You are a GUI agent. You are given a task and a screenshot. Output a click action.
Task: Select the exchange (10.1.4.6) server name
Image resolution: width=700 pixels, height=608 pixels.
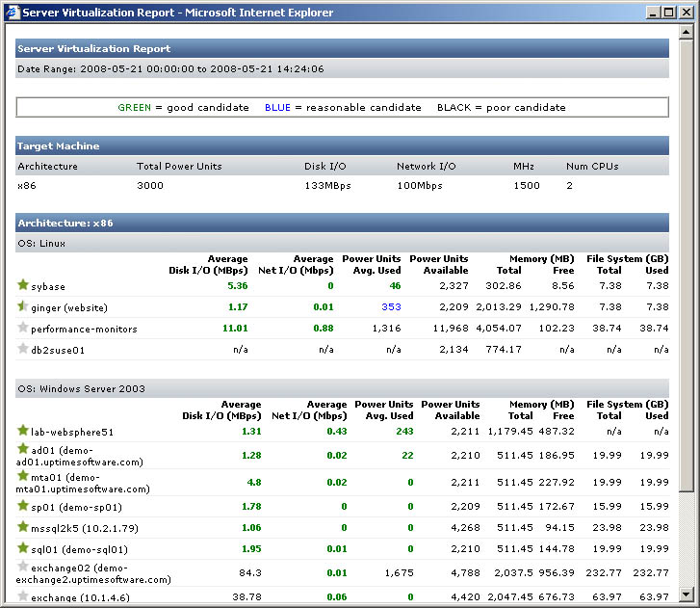(x=80, y=597)
